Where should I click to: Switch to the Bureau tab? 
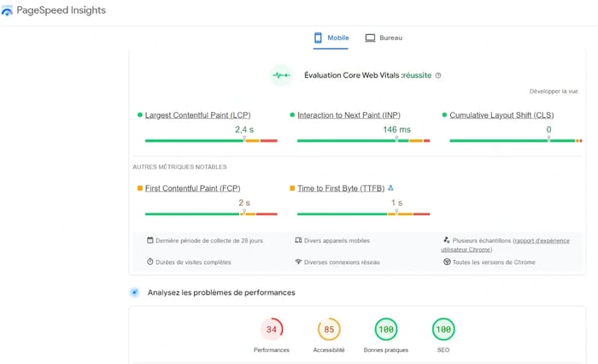[x=384, y=38]
